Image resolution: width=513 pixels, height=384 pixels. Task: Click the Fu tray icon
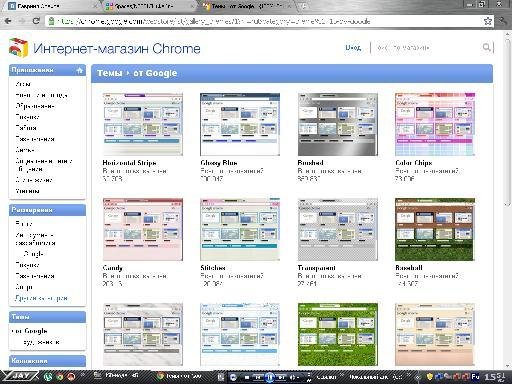pyautogui.click(x=475, y=377)
